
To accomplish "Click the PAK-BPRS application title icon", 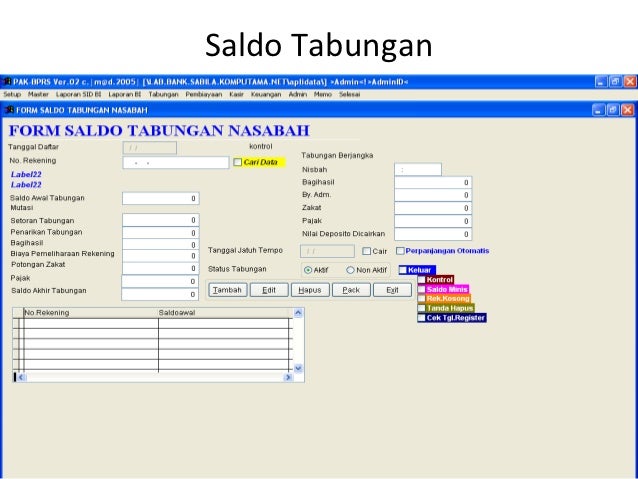I will click(7, 82).
